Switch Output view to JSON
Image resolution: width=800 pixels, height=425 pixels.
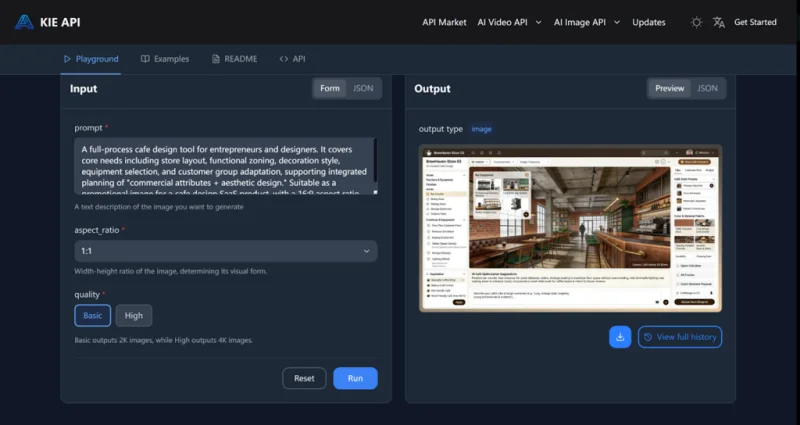click(707, 88)
